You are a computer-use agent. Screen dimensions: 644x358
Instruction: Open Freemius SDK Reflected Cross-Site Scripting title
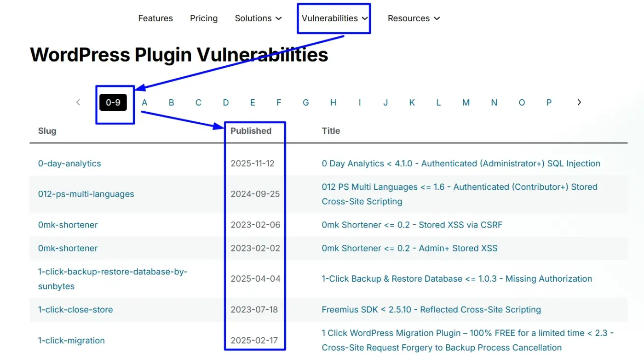point(431,310)
